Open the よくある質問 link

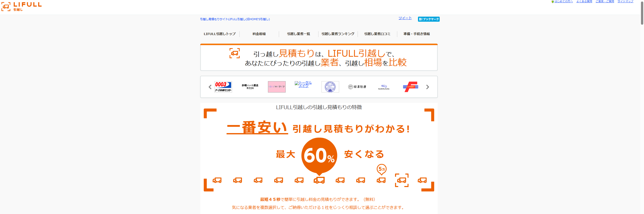coord(584,2)
